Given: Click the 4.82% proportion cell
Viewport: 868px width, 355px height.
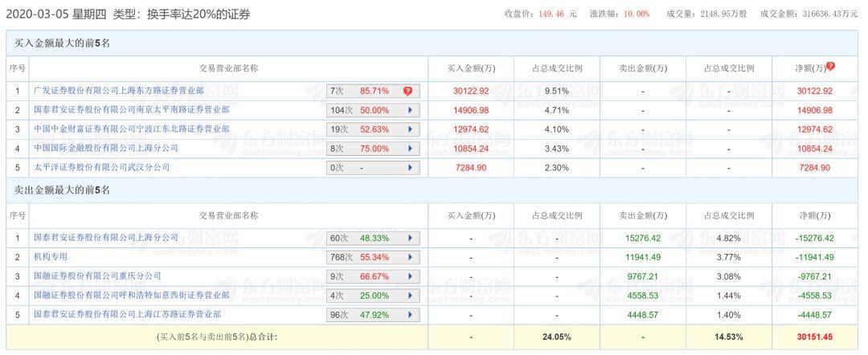Looking at the screenshot, I should point(728,239).
